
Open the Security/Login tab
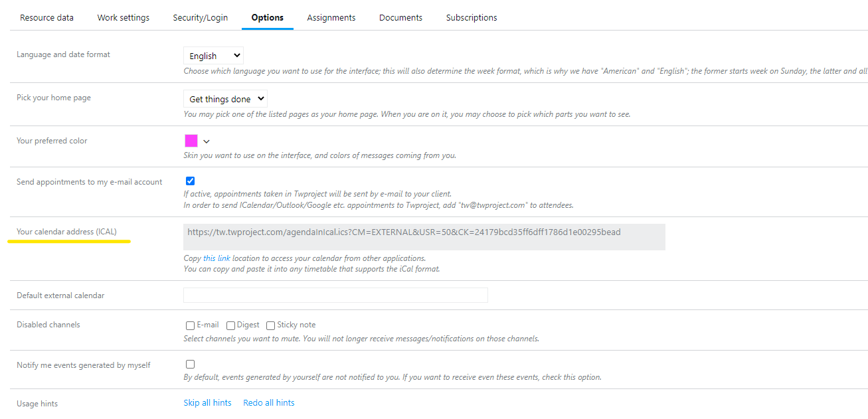point(200,18)
